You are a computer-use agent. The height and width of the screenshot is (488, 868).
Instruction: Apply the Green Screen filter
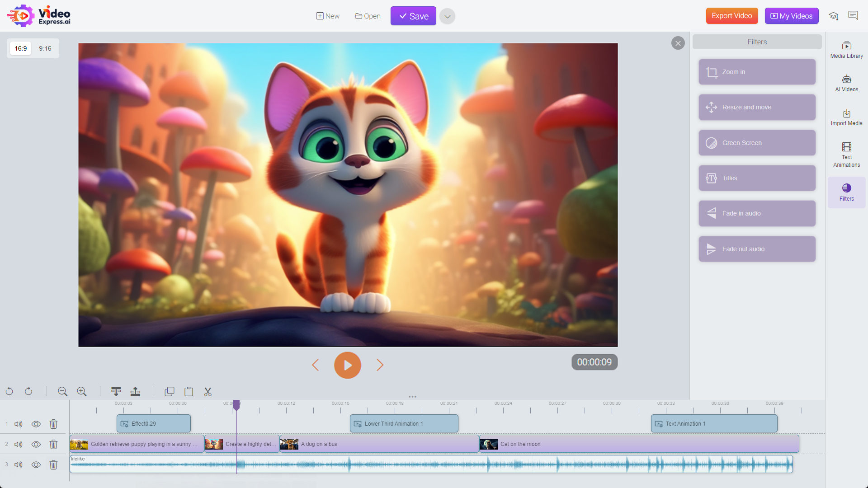point(756,142)
